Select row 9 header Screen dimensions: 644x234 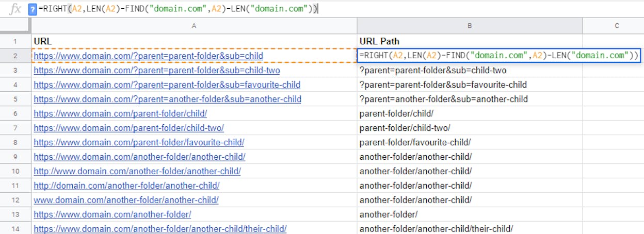(x=15, y=157)
